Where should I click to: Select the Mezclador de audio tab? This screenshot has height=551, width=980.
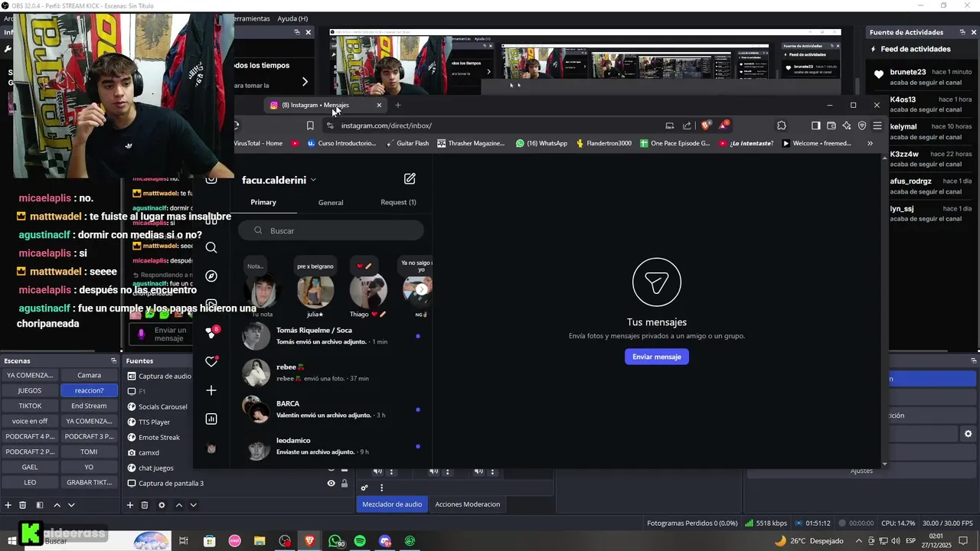[x=392, y=504]
